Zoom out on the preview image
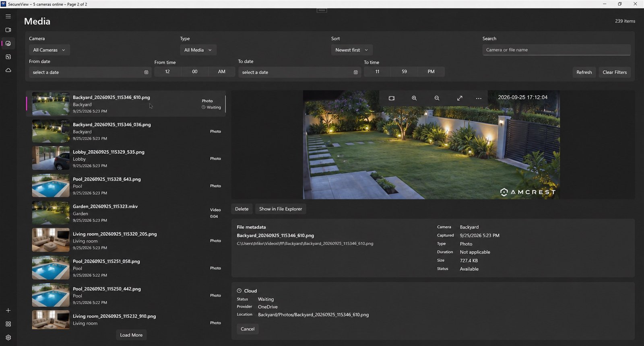 coord(437,98)
